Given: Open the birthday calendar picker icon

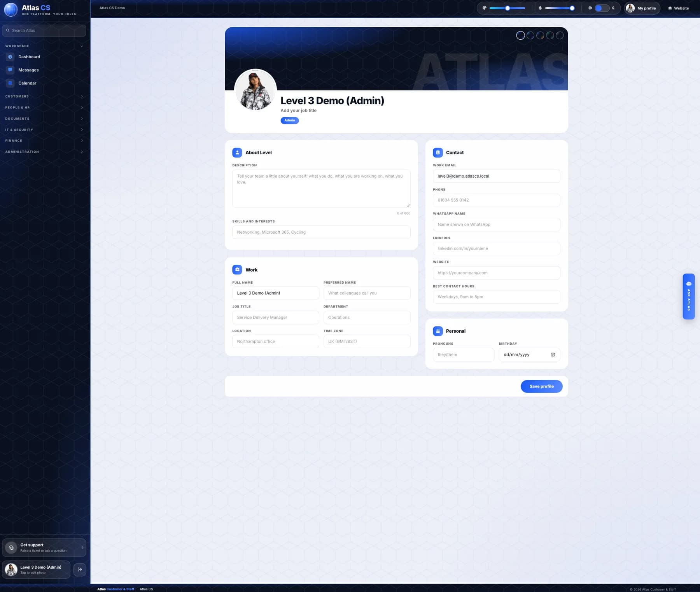Looking at the screenshot, I should click(553, 355).
